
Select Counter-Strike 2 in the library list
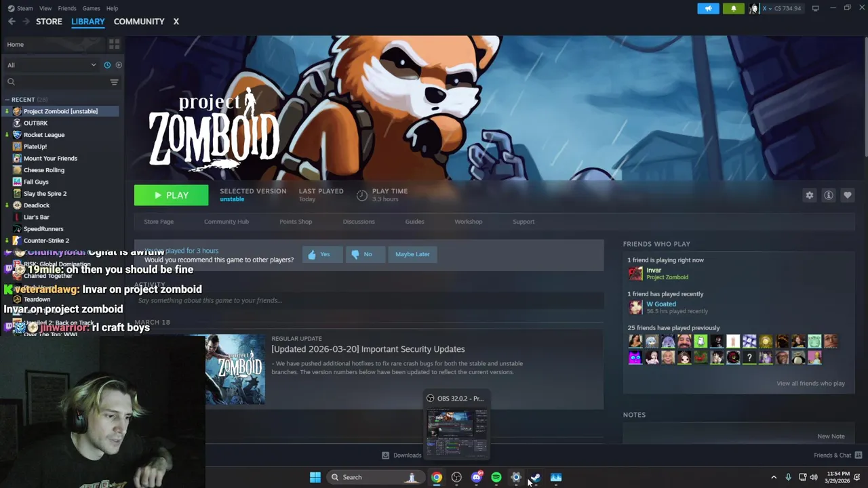[x=46, y=241]
